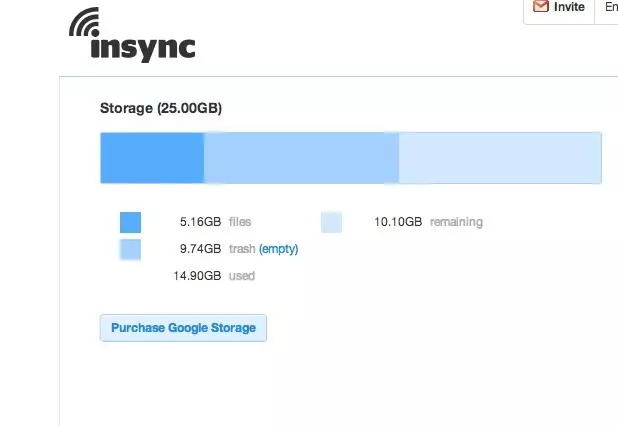Click the 9.74GB trash value
Viewport: 618px width, 426px height.
coord(200,249)
